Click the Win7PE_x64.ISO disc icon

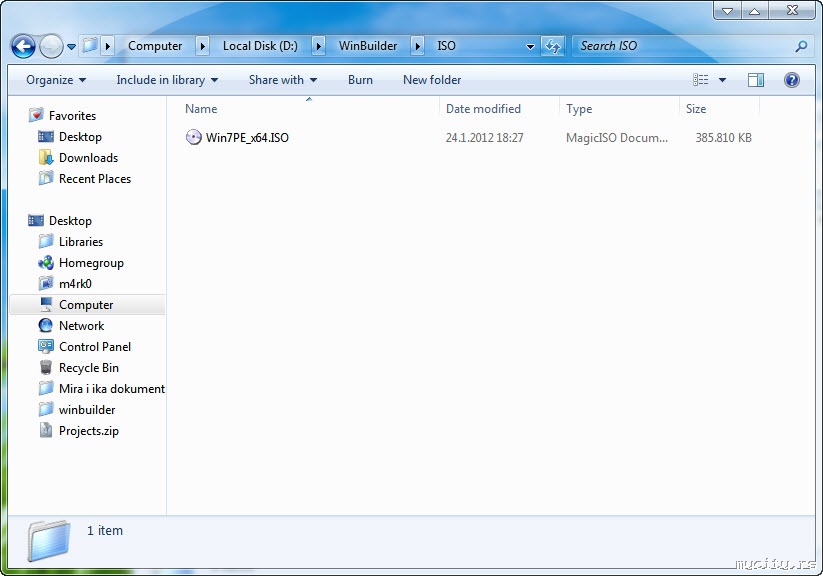point(193,138)
